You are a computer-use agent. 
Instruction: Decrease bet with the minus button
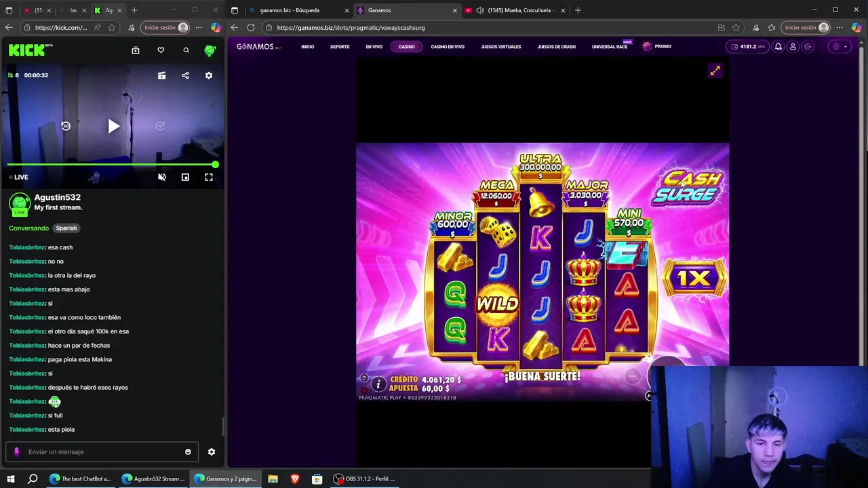point(633,375)
